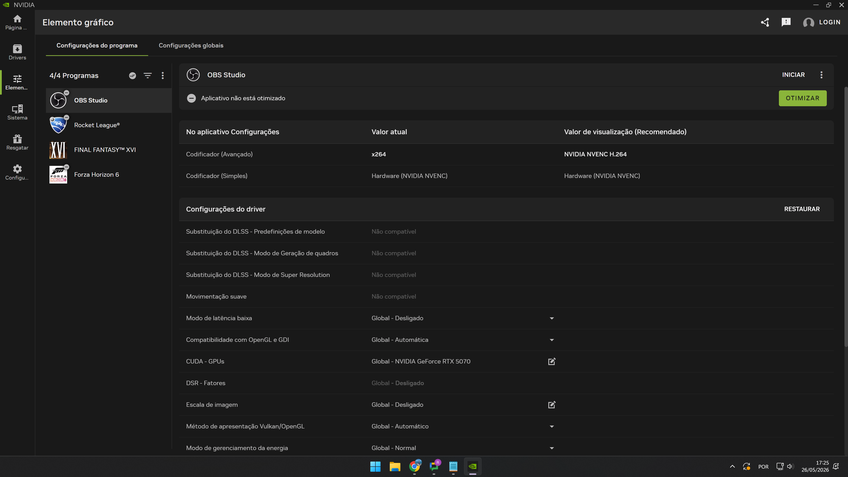848x477 pixels.
Task: Click the green OTIMIZAR button
Action: click(x=803, y=98)
